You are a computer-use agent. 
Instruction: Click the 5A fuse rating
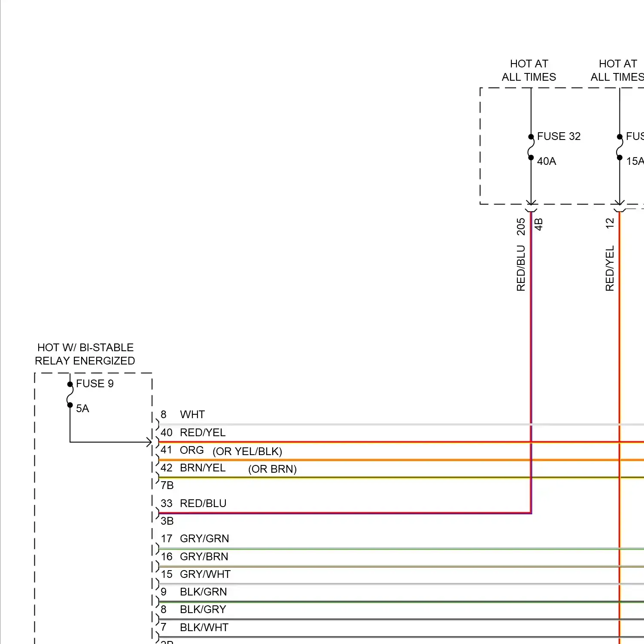[x=82, y=408]
